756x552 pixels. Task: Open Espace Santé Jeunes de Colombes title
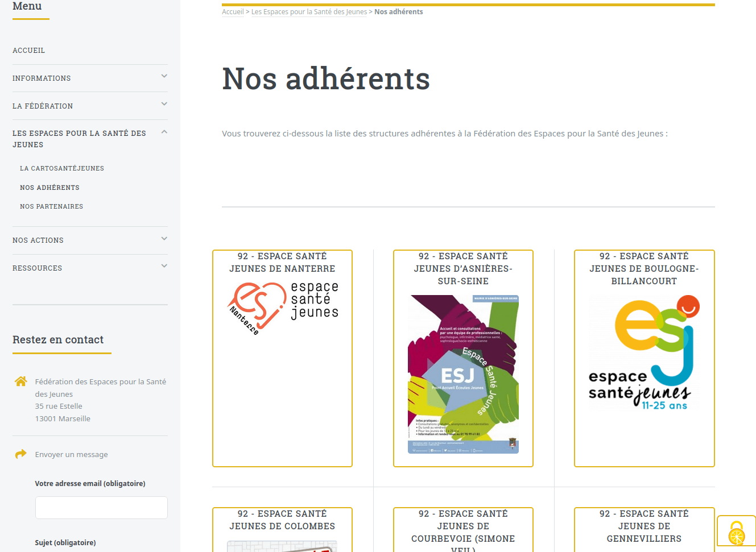282,520
